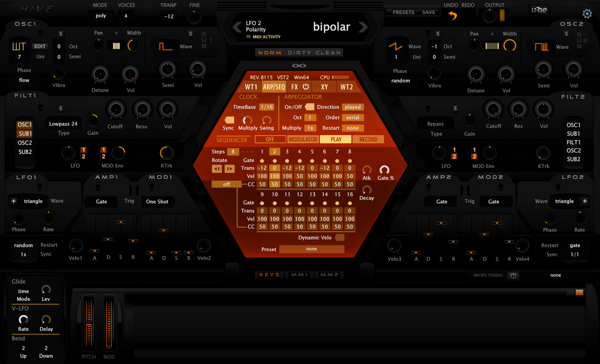Click the FILT1 solo S button
The height and width of the screenshot is (364, 600).
(61, 108)
